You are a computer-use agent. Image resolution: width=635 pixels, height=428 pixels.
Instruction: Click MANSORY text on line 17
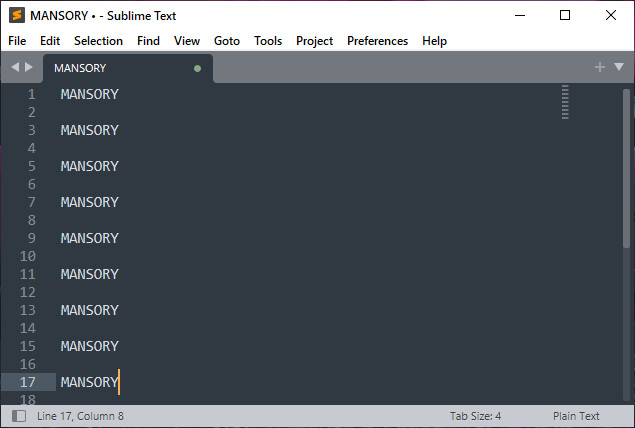(x=89, y=382)
